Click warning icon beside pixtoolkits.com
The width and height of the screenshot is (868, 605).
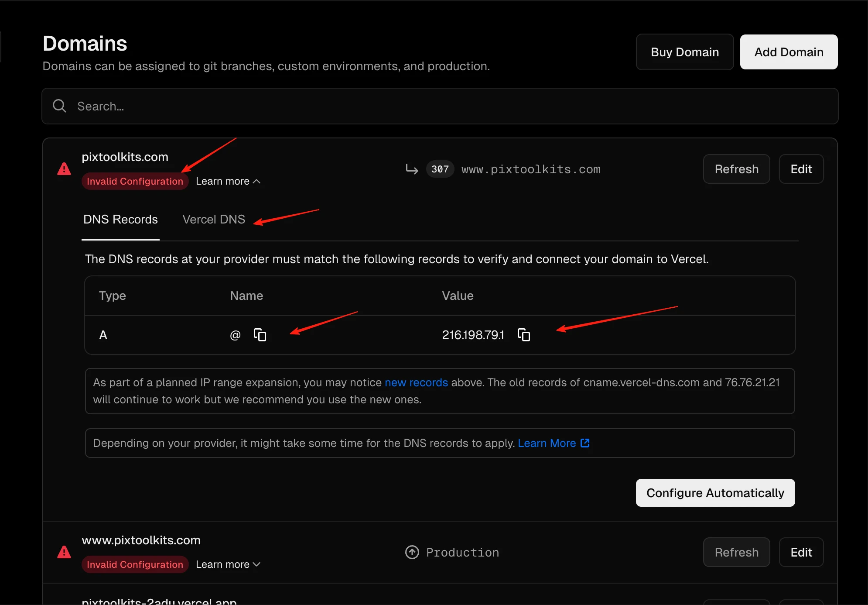coord(64,169)
